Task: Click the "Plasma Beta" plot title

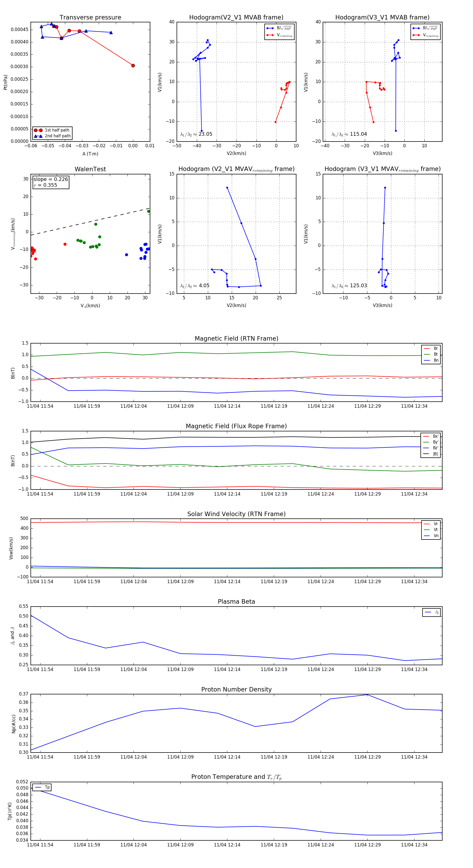Action: (x=236, y=602)
